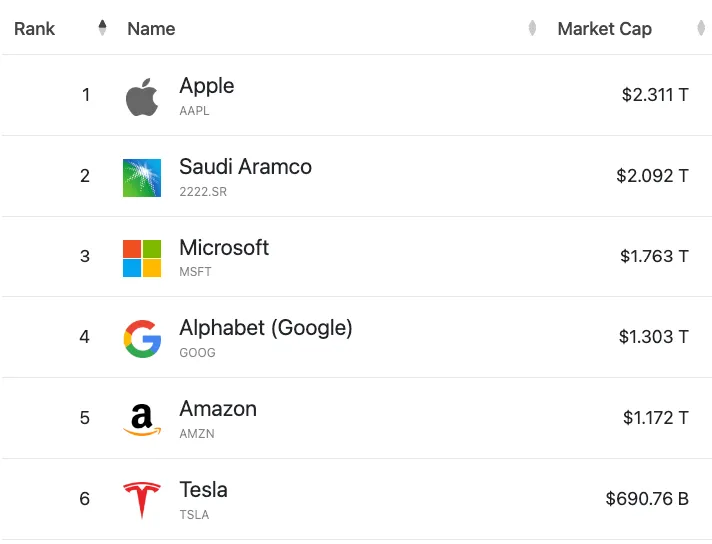The width and height of the screenshot is (712, 544).
Task: Click the Name column header
Action: click(x=151, y=28)
